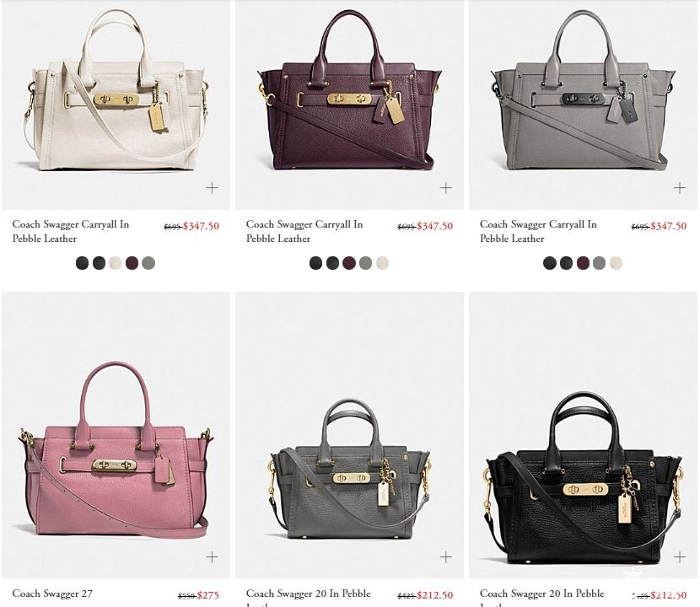700x607 pixels.
Task: View the pink Swagger 27 bag image
Action: coord(116,451)
